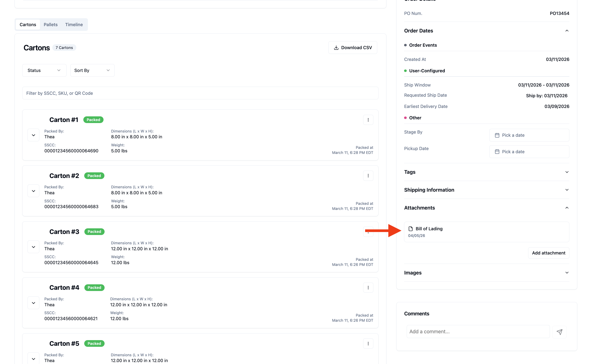Pick a Pickup Date
This screenshot has height=364, width=592.
point(529,152)
